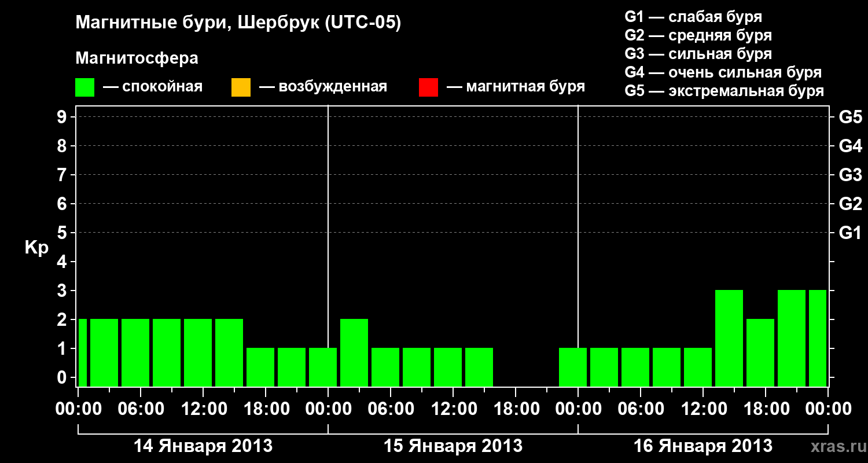Click the 18:00 time label of 16 Января

[x=766, y=409]
